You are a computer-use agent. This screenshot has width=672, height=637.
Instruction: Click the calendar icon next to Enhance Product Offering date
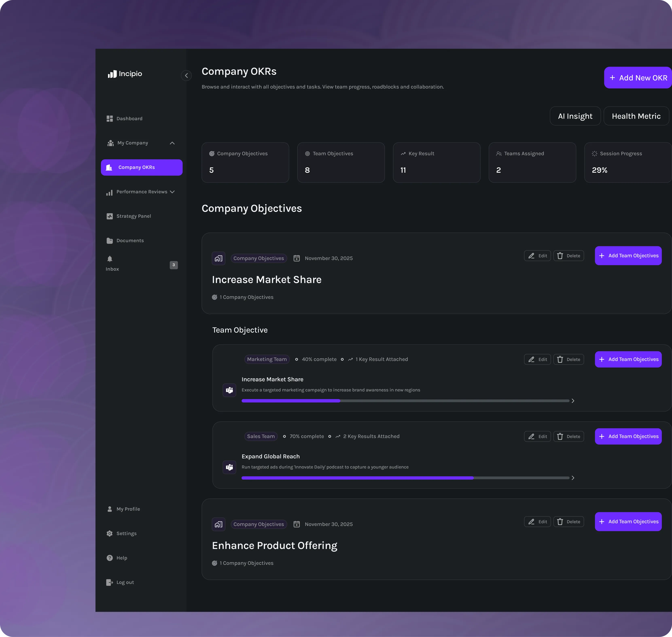click(297, 524)
